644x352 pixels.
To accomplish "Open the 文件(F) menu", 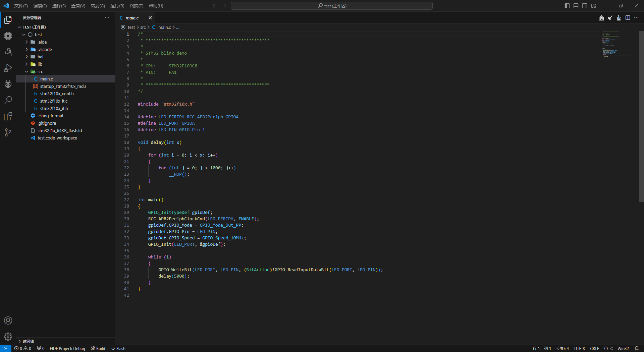I will (x=21, y=6).
